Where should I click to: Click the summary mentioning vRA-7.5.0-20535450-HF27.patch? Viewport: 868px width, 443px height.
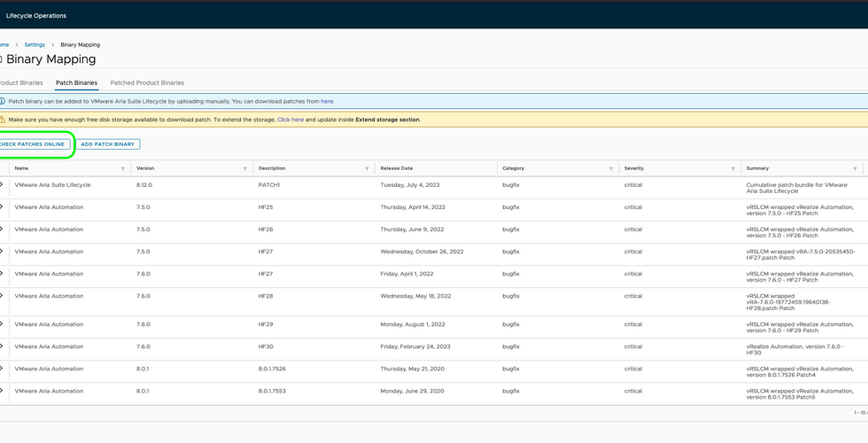tap(801, 254)
